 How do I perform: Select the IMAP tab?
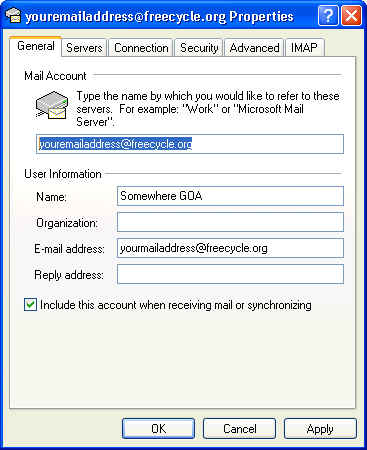tap(304, 48)
